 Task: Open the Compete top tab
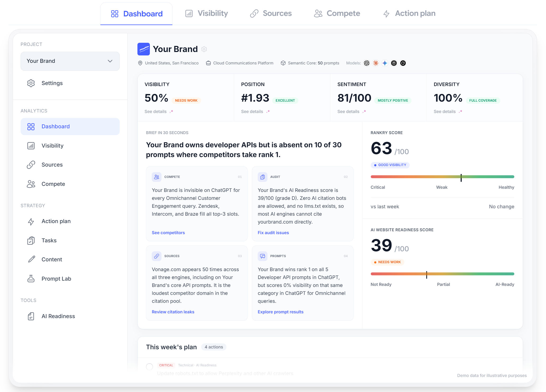337,13
